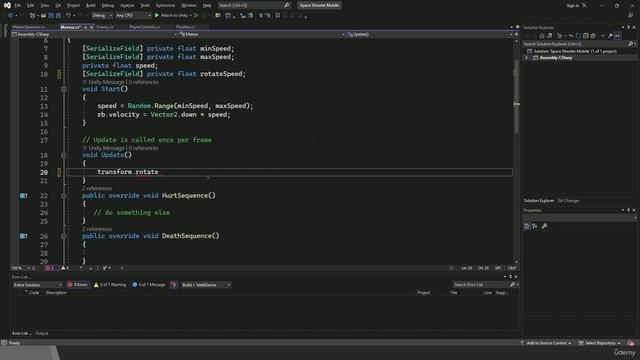Open the Assembly-CSharp project dropdown

coord(95,35)
